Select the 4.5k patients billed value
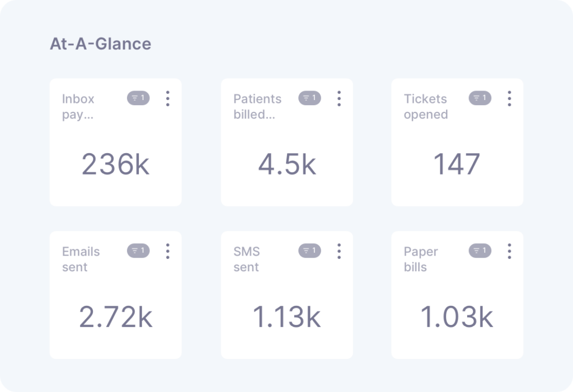Image resolution: width=573 pixels, height=392 pixels. tap(287, 164)
